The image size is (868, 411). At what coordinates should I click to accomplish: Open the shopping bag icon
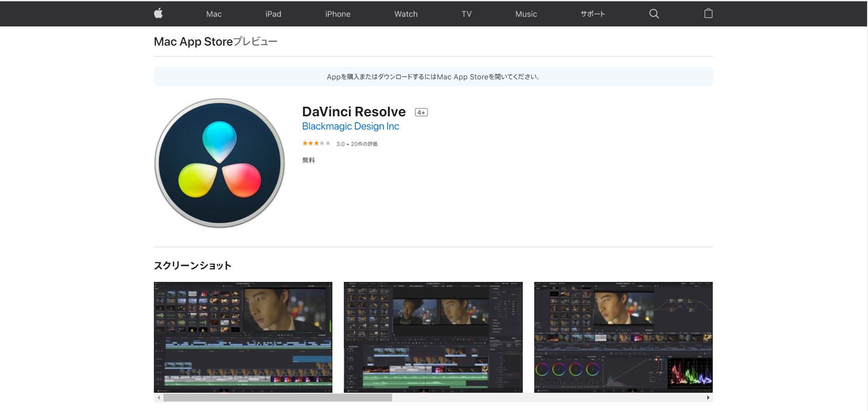(x=708, y=13)
